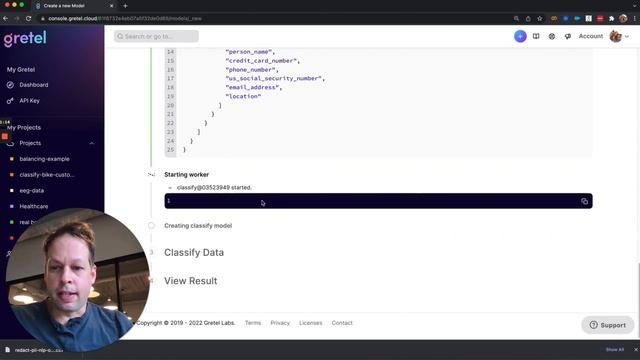Select the Create a new Model tab

click(x=73, y=6)
